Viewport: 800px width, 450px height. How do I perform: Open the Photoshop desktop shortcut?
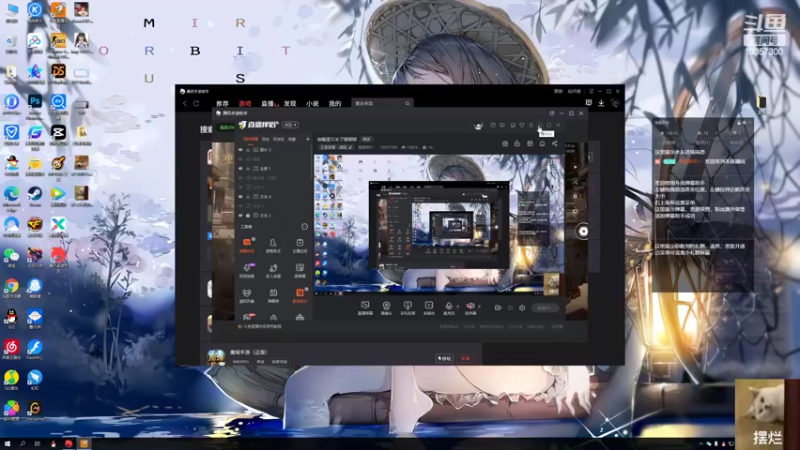pos(35,105)
